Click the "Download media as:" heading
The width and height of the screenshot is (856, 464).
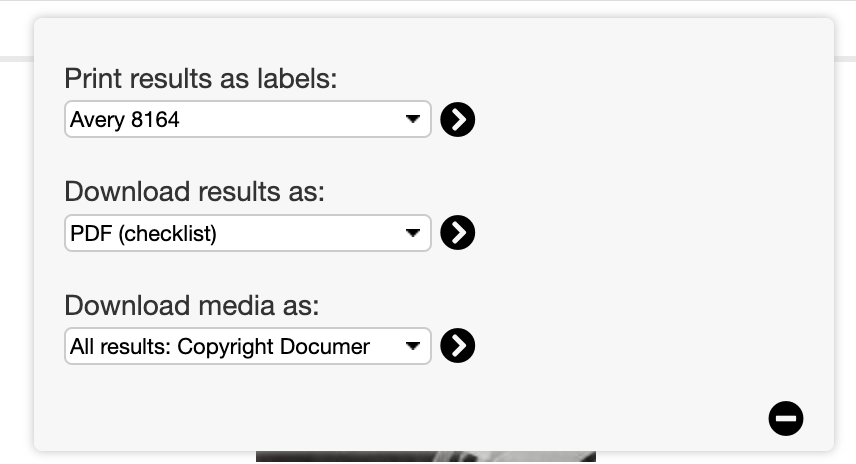(191, 305)
